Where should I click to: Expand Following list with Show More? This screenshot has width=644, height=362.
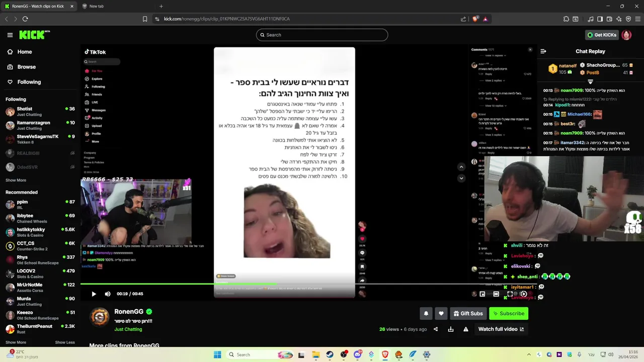[x=16, y=180]
